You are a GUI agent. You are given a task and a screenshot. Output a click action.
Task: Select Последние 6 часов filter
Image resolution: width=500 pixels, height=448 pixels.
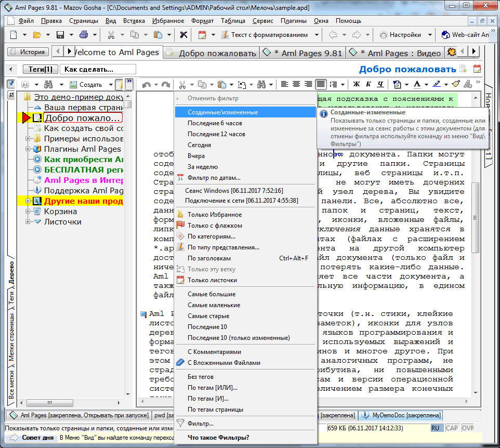[245, 123]
